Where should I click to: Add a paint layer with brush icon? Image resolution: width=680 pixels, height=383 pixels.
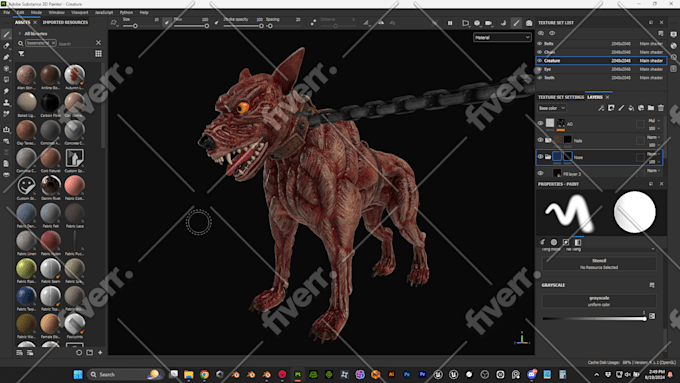tap(621, 108)
